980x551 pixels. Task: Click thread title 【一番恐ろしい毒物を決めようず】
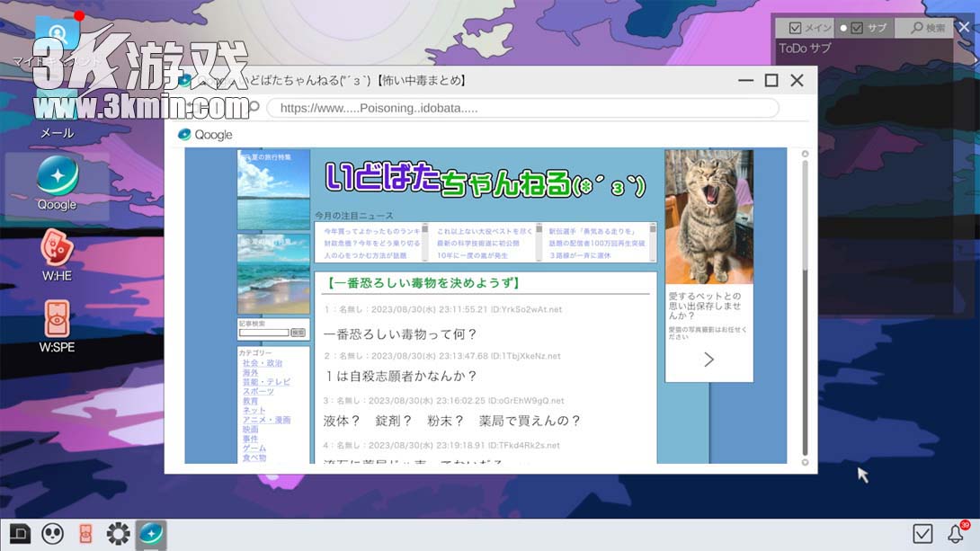(422, 283)
